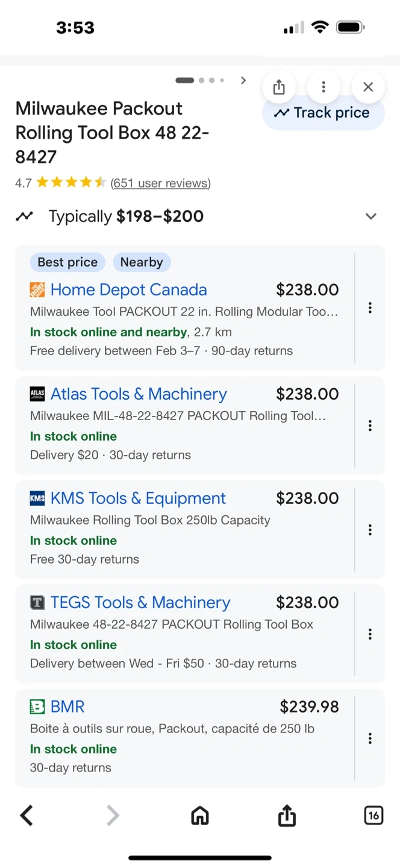Open more options for KMS Tools listing
400x868 pixels.
pos(370,530)
